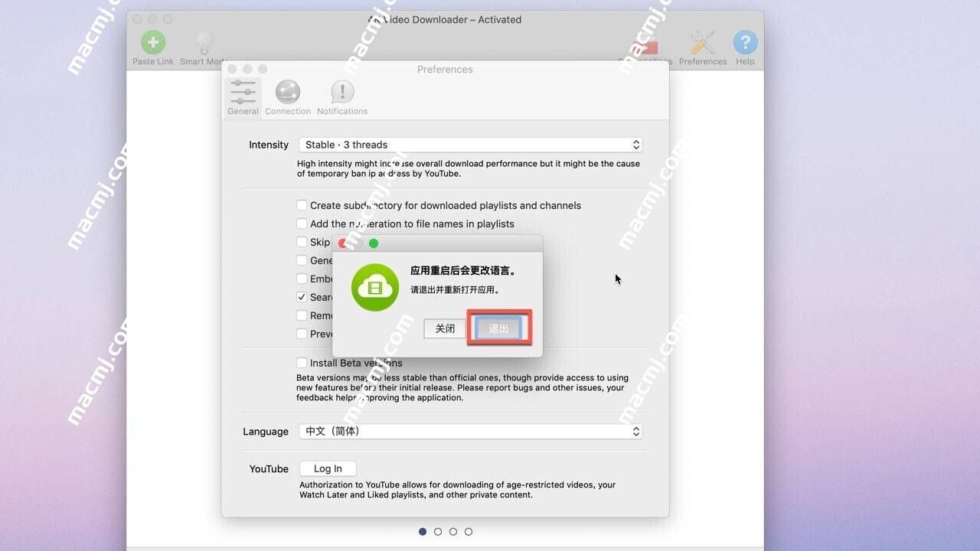The image size is (980, 551).
Task: Select the third page indicator dot
Action: pos(453,531)
